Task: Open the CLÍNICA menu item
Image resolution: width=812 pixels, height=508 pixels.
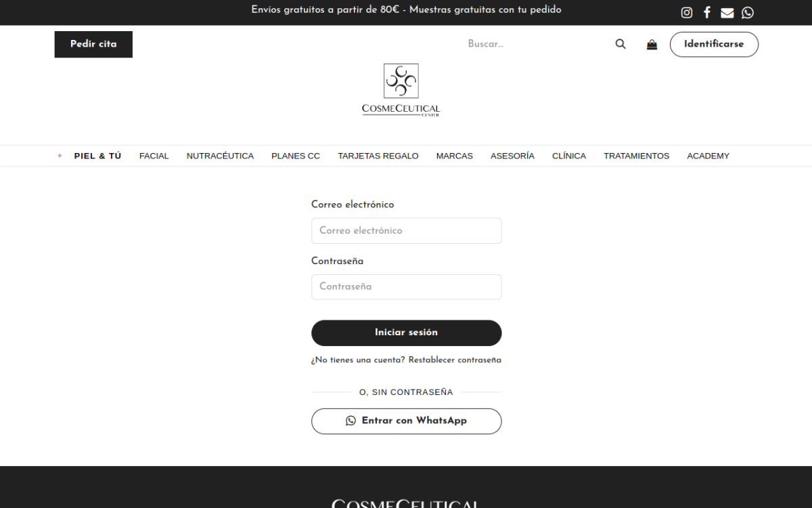Action: (x=569, y=156)
